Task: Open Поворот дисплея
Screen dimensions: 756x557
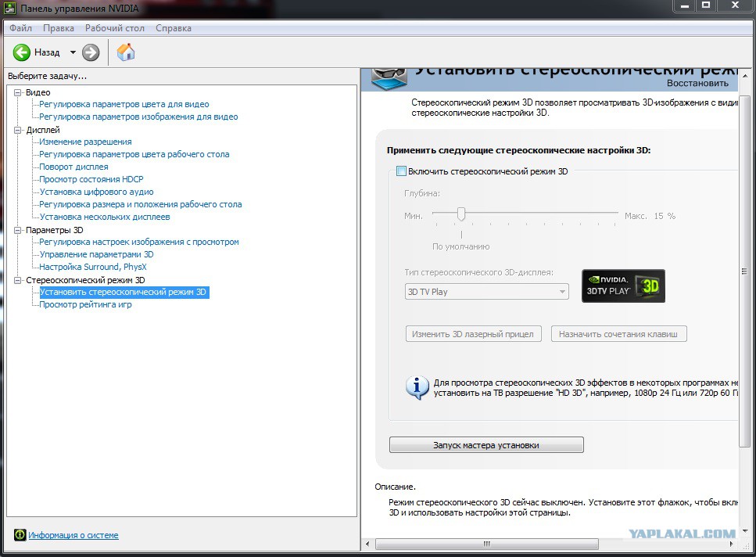Action: coord(73,167)
